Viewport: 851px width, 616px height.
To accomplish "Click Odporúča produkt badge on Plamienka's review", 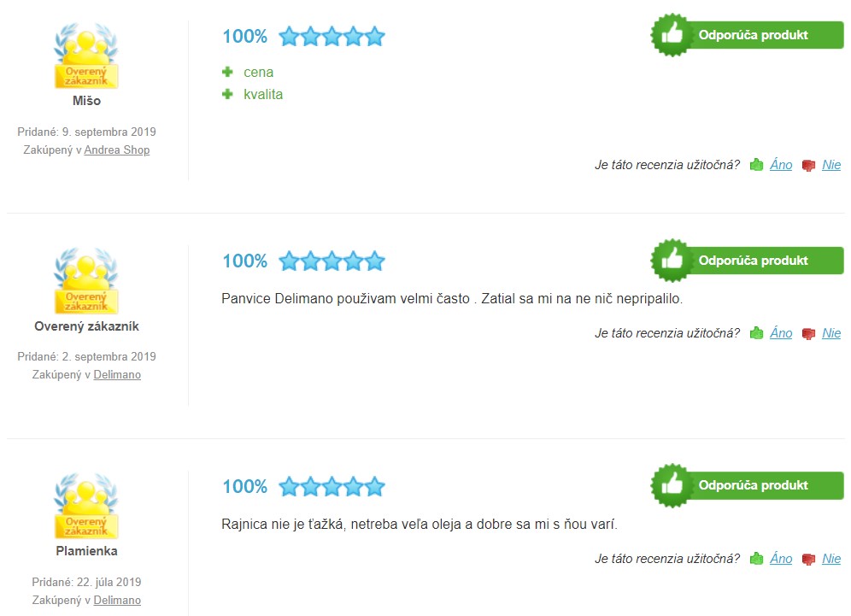I will [x=748, y=486].
